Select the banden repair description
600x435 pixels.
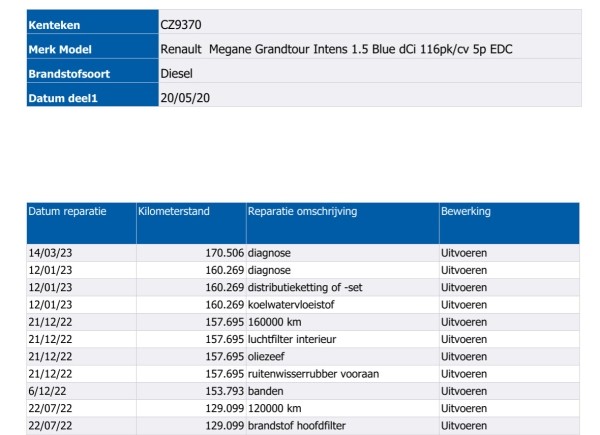point(267,390)
